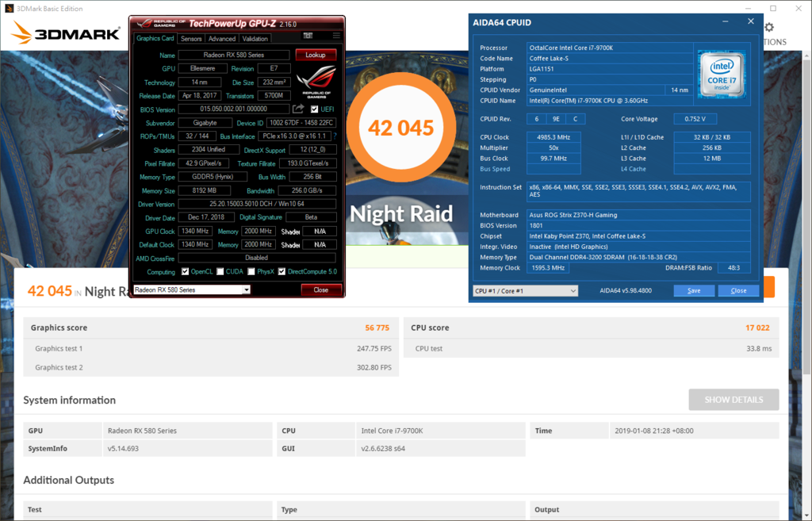Open the GPU-Z hamburger menu icon
Viewport: 812px width, 521px height.
point(336,35)
